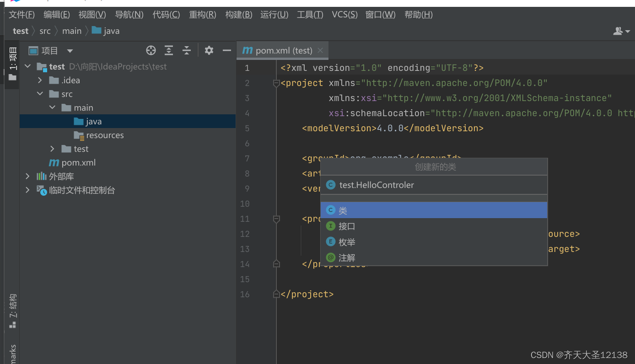Open the VCS(S) menu
Viewport: 635px width, 364px height.
point(344,15)
